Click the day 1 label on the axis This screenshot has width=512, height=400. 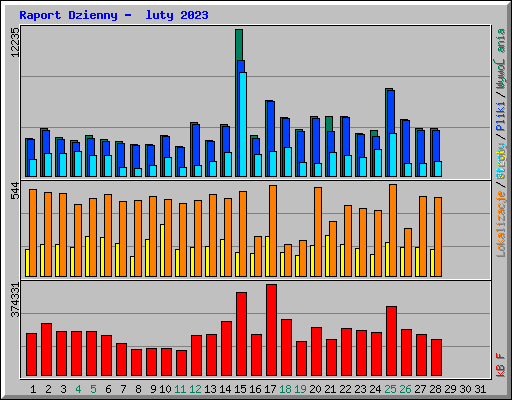click(x=33, y=389)
